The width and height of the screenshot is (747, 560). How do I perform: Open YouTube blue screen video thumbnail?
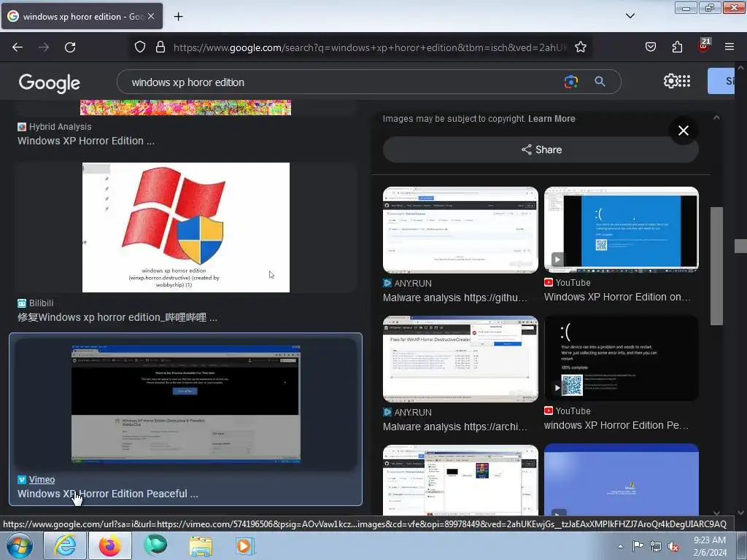coord(622,229)
